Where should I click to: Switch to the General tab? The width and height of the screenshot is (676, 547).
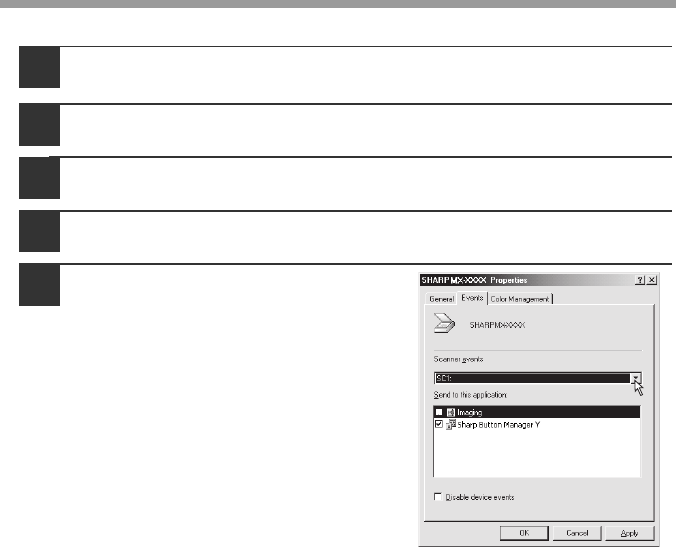pyautogui.click(x=441, y=298)
